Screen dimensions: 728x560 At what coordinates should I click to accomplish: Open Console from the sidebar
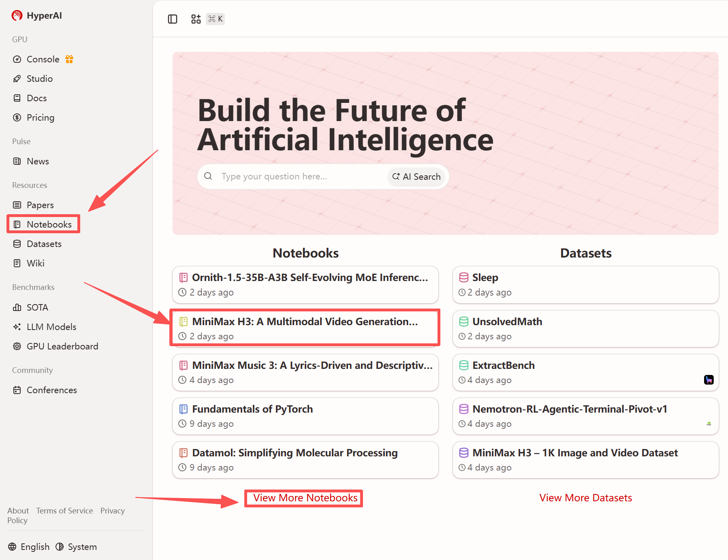click(43, 60)
